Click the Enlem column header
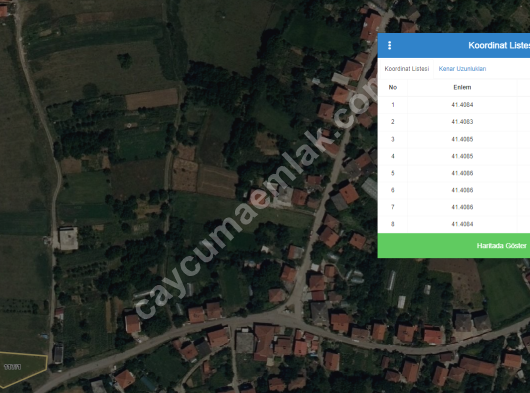This screenshot has height=393, width=530. tap(462, 87)
